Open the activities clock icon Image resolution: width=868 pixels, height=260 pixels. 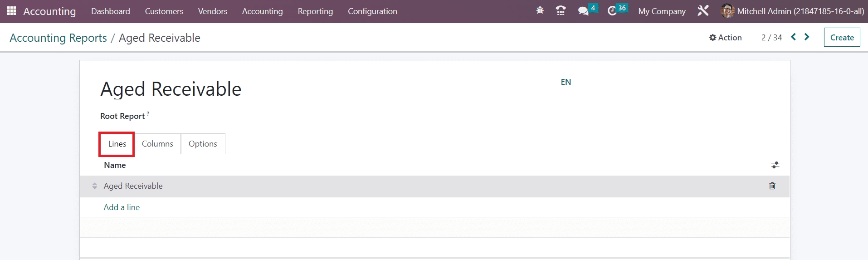click(612, 11)
